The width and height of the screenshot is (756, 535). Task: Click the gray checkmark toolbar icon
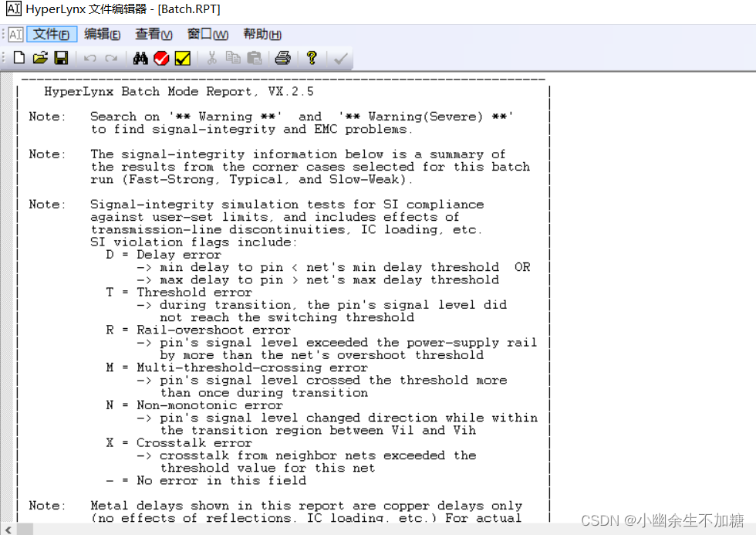[341, 59]
